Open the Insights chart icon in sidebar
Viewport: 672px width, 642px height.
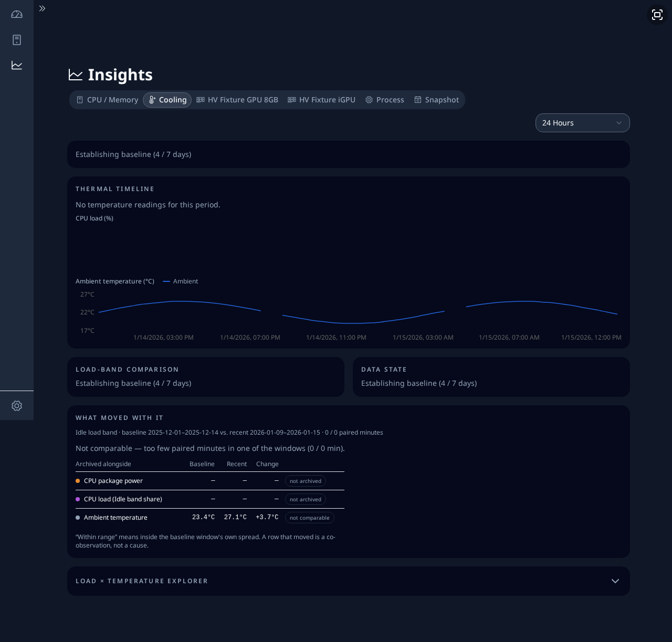pos(17,65)
